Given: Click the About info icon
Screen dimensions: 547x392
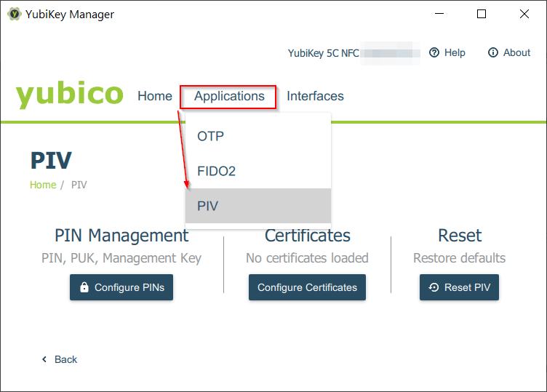Looking at the screenshot, I should [493, 52].
